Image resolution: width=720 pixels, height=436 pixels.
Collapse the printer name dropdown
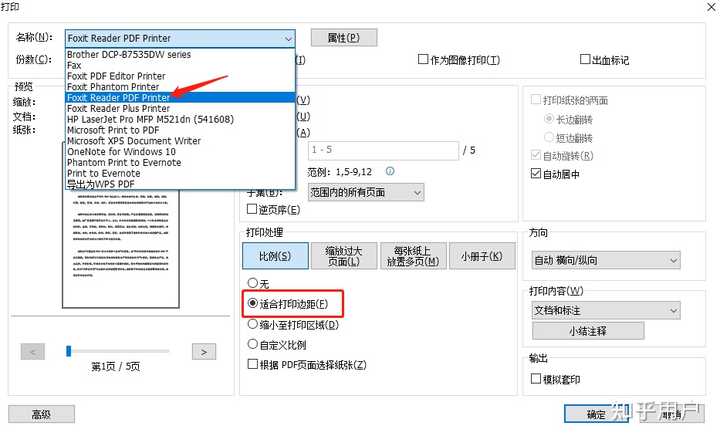click(x=288, y=39)
